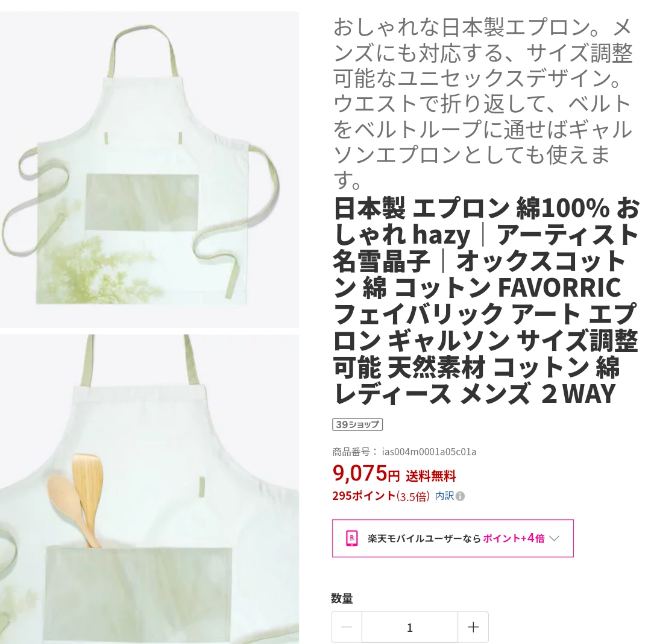Select the product number ias004m0001a05c01a
The height and width of the screenshot is (644, 651).
(x=429, y=451)
